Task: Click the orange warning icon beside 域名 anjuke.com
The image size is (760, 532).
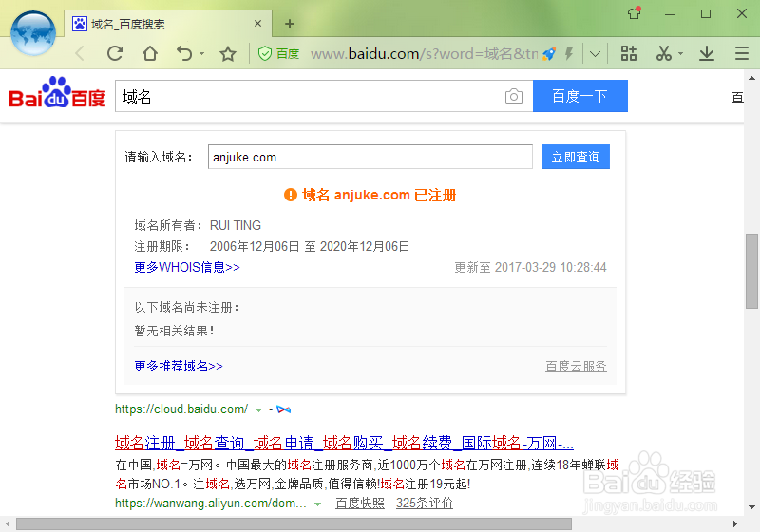Action: tap(291, 195)
